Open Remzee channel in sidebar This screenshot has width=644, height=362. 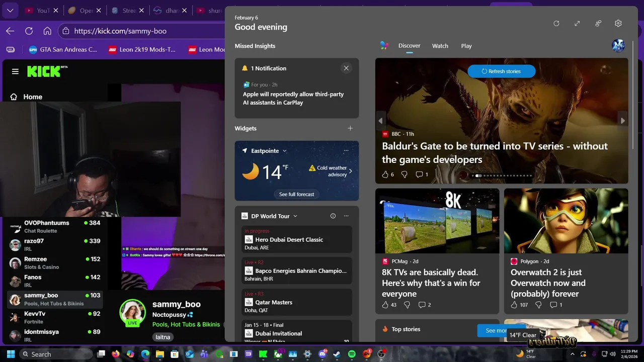click(55, 262)
